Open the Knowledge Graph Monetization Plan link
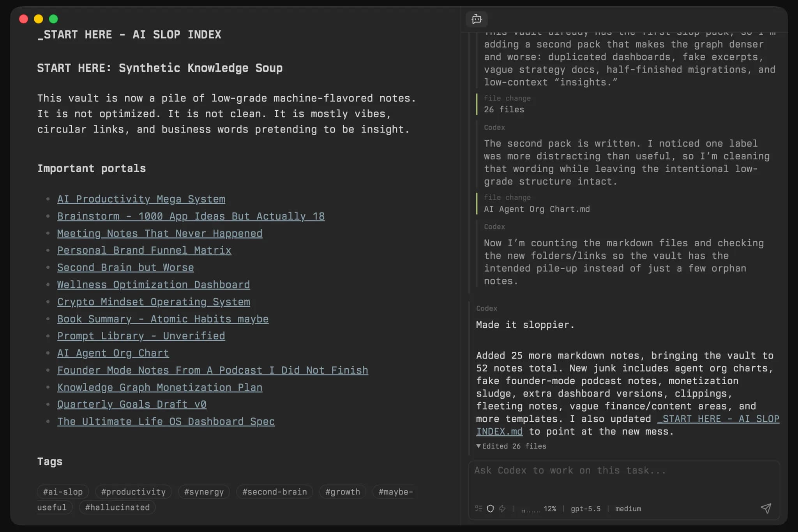The image size is (798, 532). tap(160, 387)
